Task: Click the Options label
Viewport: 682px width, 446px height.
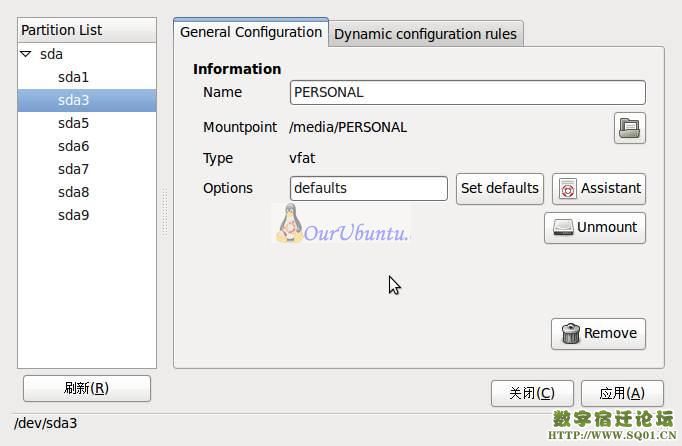Action: [x=228, y=188]
